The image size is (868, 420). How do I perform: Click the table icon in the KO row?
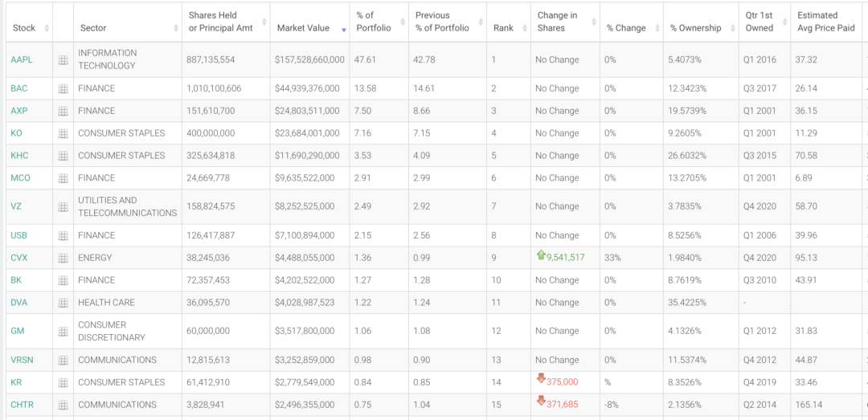(x=63, y=133)
